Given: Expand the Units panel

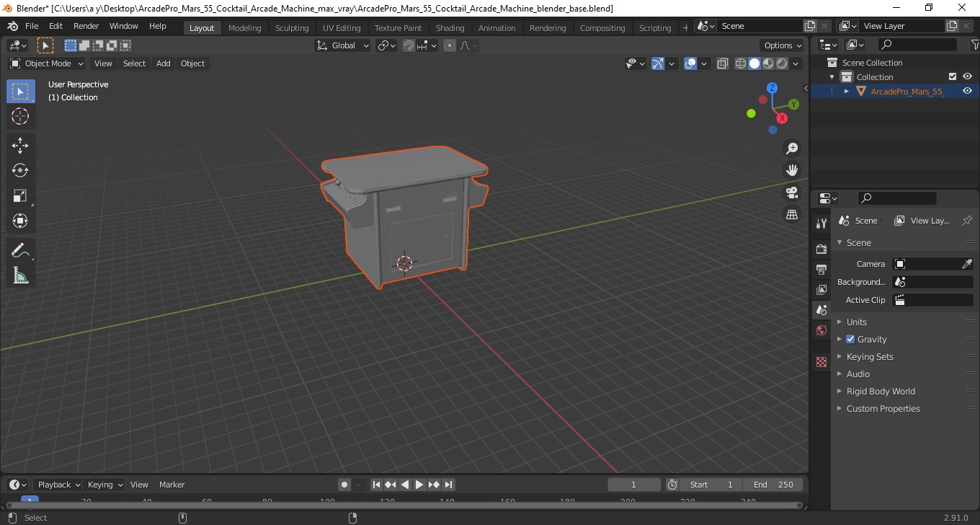Looking at the screenshot, I should tap(856, 322).
